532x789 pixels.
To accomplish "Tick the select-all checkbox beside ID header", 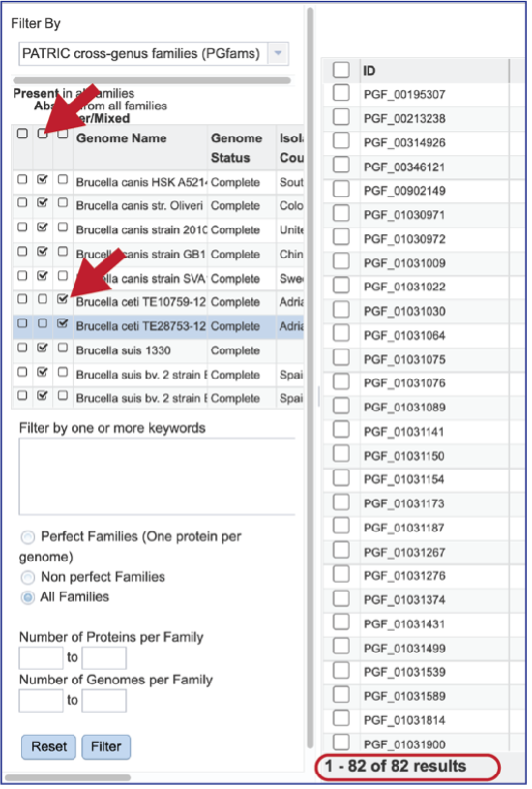I will (x=340, y=70).
